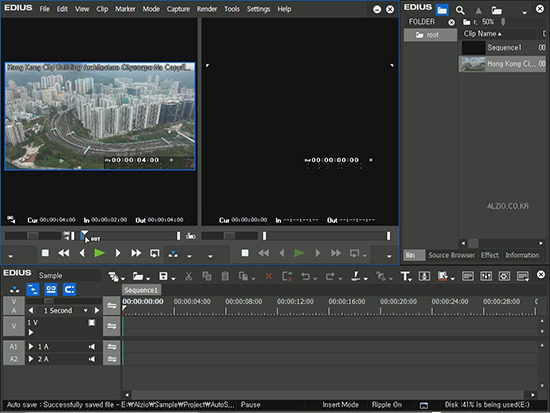
Task: Click the Create Title T icon
Action: [x=405, y=277]
